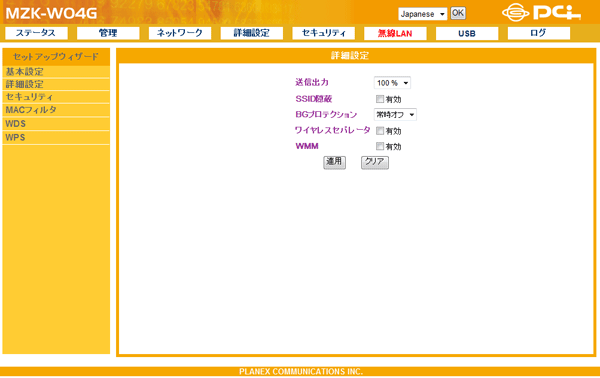The width and height of the screenshot is (600, 378).
Task: Open the USB tab
Action: [x=467, y=33]
